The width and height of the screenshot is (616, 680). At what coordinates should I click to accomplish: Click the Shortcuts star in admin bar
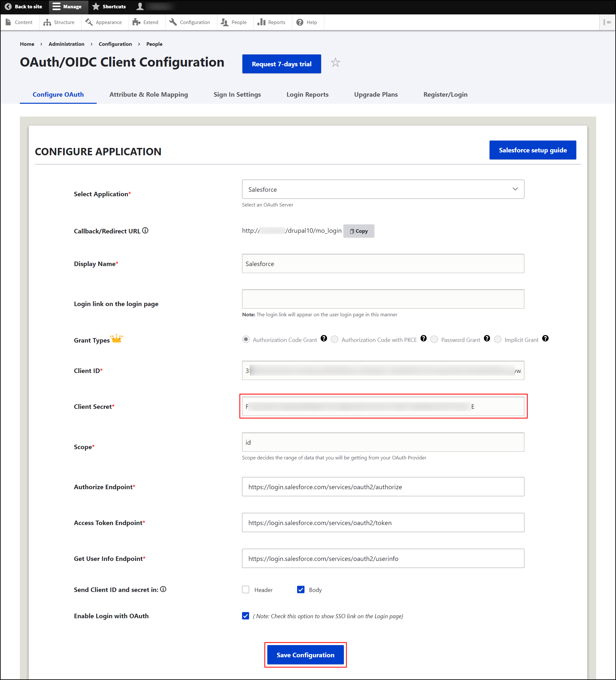(x=96, y=6)
